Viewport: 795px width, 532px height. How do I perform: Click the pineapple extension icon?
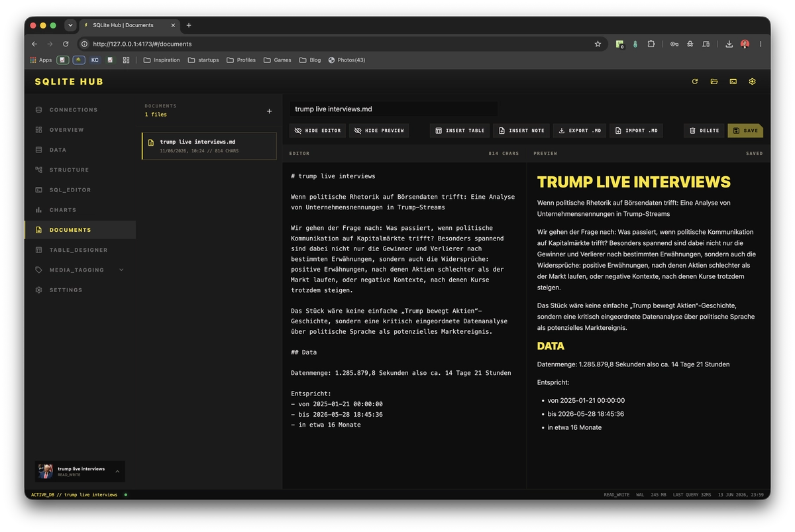point(635,44)
